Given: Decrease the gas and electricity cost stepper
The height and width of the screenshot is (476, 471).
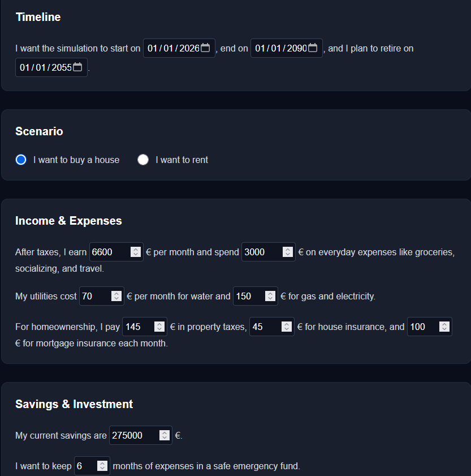Looking at the screenshot, I should [x=269, y=299].
